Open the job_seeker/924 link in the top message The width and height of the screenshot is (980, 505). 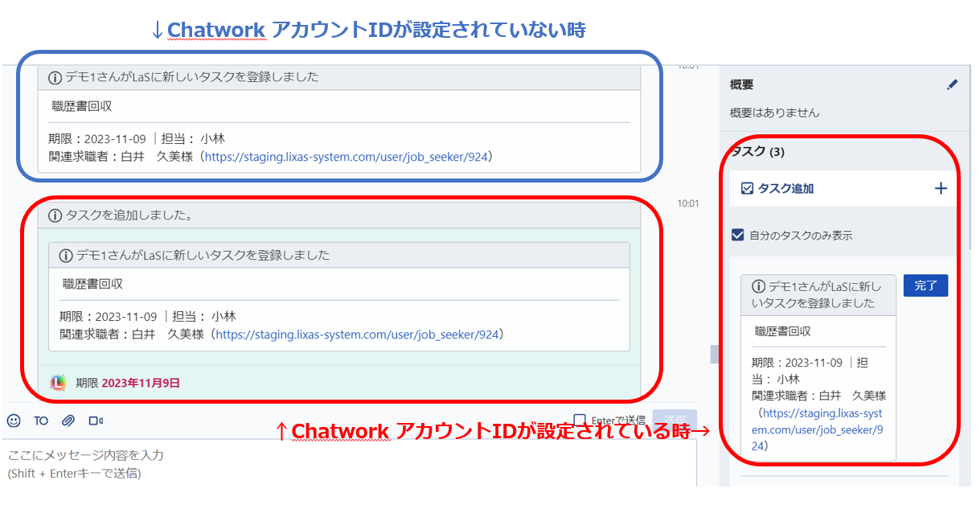(x=345, y=156)
